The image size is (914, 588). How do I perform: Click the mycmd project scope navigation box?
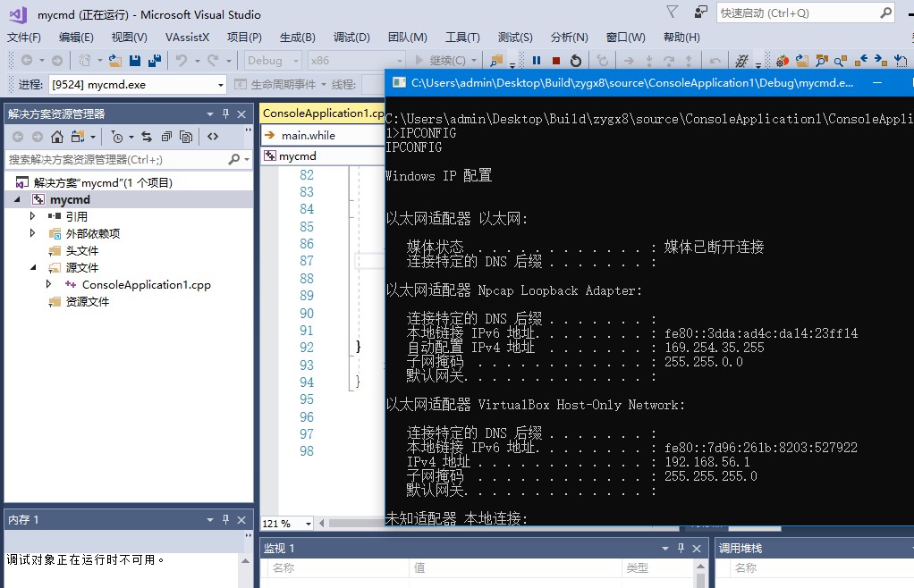tap(322, 156)
